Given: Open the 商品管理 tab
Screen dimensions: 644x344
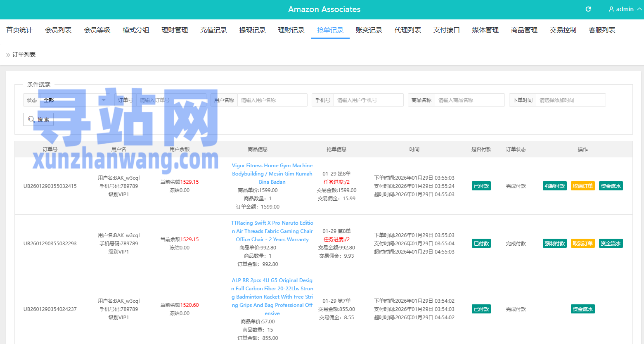Looking at the screenshot, I should (524, 30).
